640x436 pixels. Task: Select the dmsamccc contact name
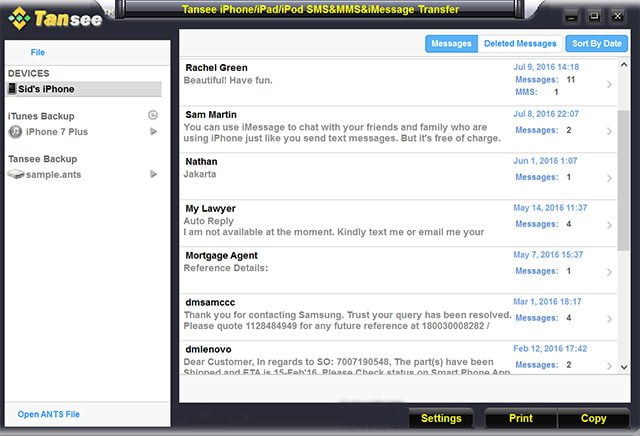210,303
